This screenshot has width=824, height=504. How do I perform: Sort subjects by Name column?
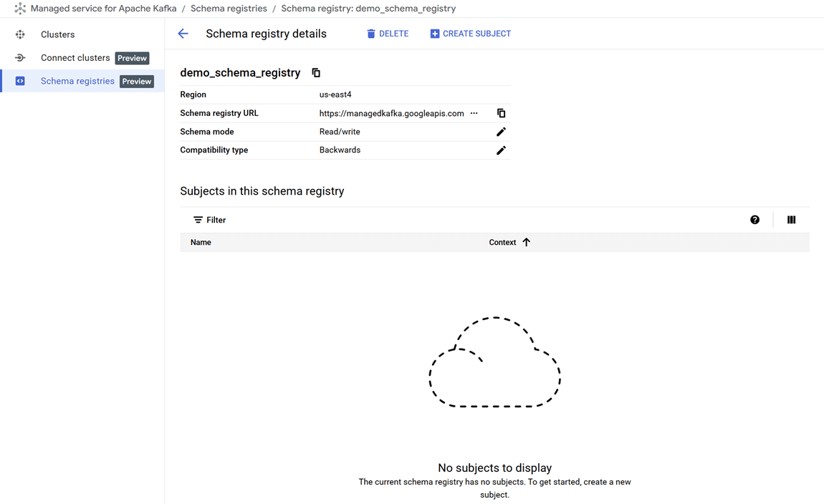click(201, 243)
